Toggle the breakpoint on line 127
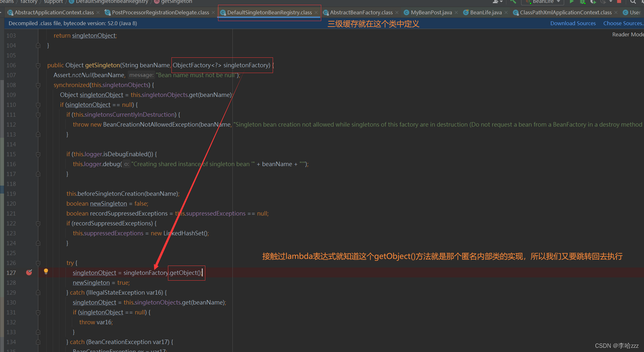Viewport: 644px width, 352px height. pos(29,272)
